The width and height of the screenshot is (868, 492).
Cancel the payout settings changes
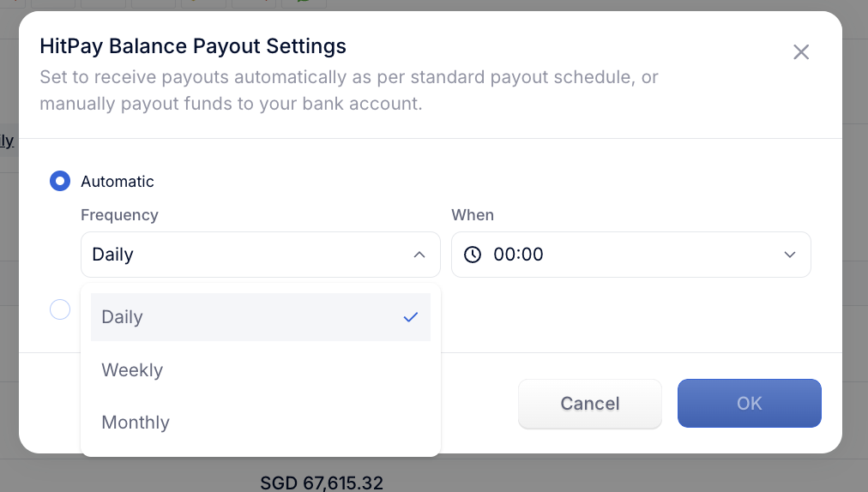(589, 404)
